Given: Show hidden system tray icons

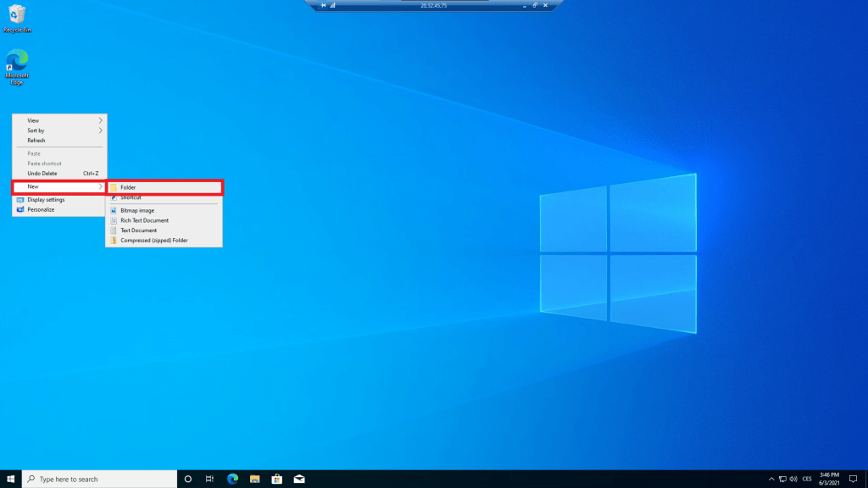Looking at the screenshot, I should pos(771,479).
